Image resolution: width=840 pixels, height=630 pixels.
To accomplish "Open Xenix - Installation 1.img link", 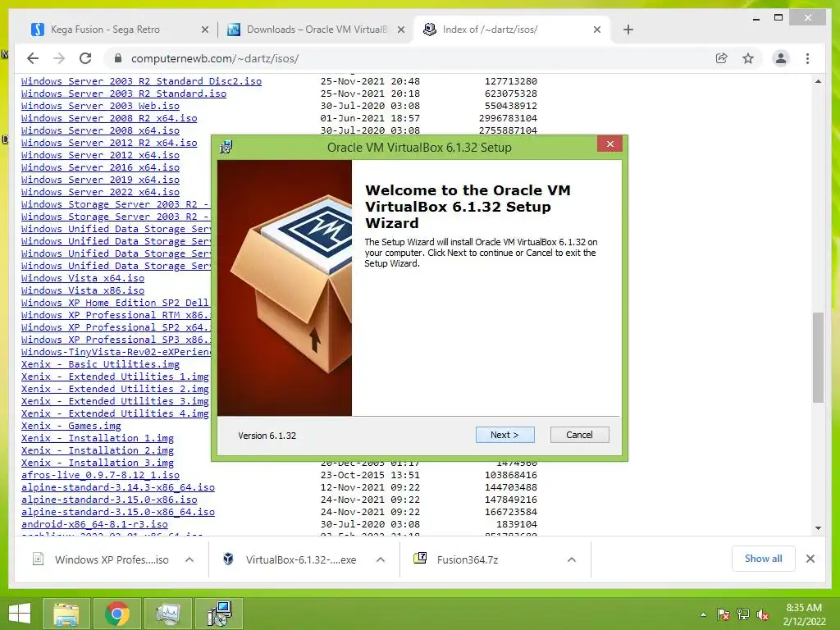I will [x=98, y=439].
